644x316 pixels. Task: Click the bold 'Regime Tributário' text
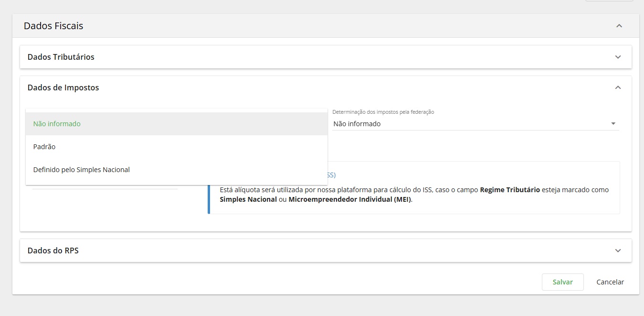[510, 190]
